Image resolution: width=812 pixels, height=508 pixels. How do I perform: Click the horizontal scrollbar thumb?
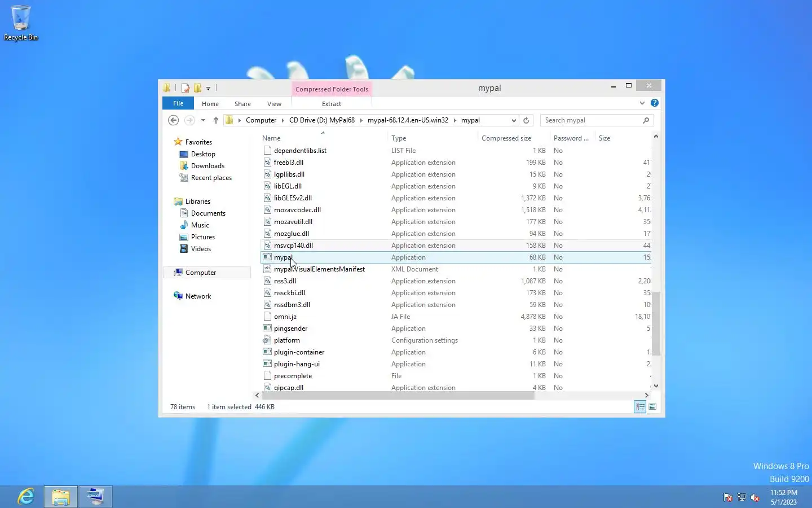[398, 395]
